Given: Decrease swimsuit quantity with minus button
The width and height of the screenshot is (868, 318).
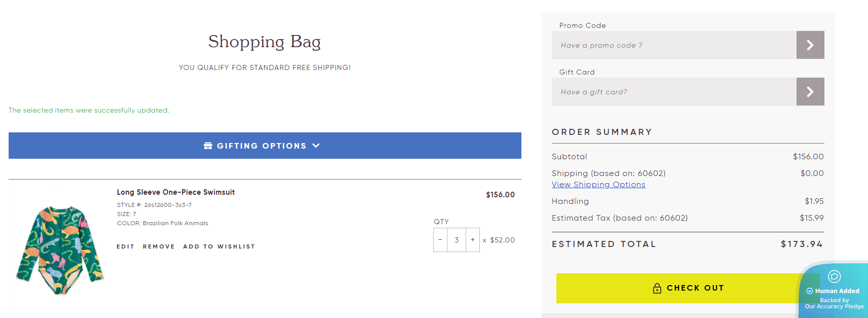Looking at the screenshot, I should [x=440, y=240].
